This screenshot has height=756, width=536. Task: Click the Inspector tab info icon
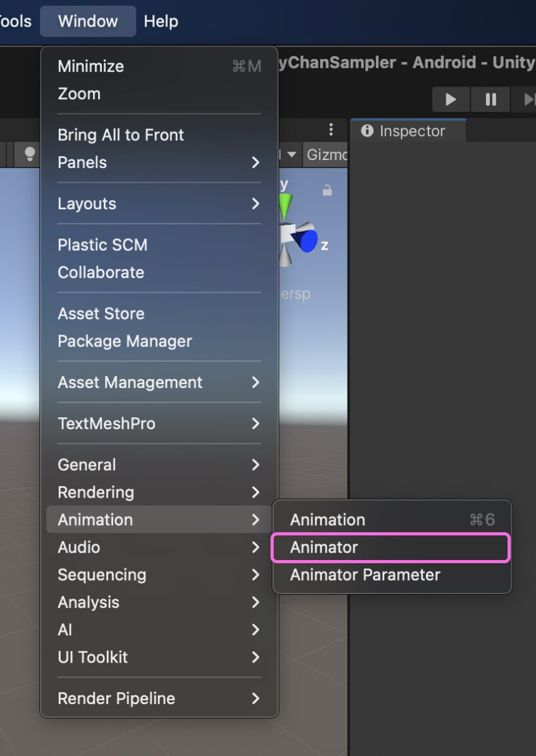367,131
